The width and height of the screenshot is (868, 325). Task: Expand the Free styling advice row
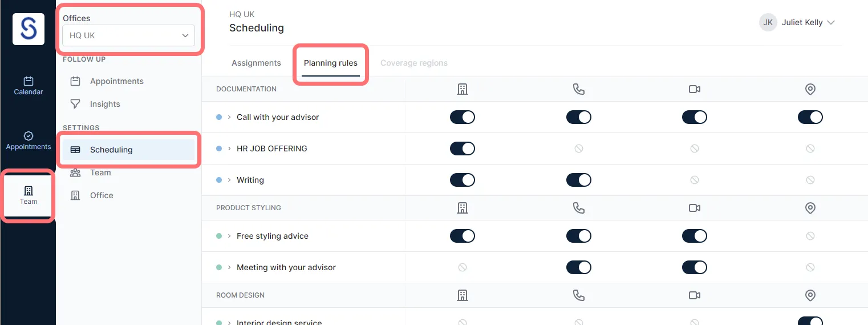(229, 236)
